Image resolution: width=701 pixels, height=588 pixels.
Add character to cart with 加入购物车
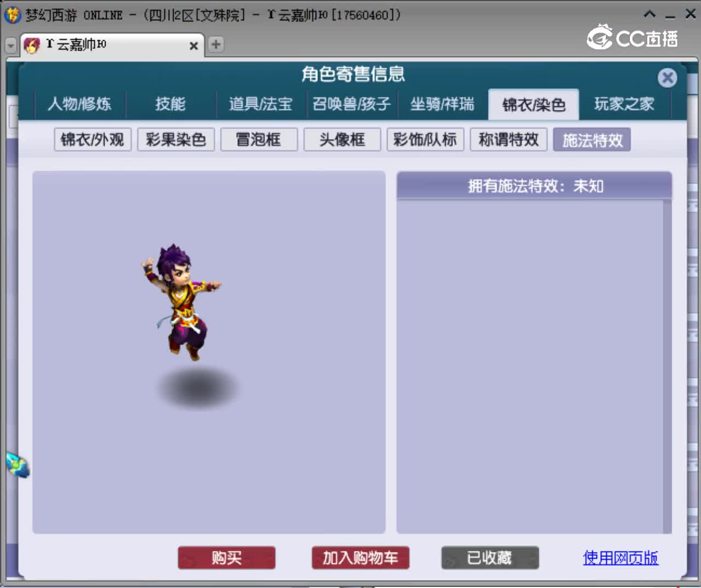click(360, 558)
